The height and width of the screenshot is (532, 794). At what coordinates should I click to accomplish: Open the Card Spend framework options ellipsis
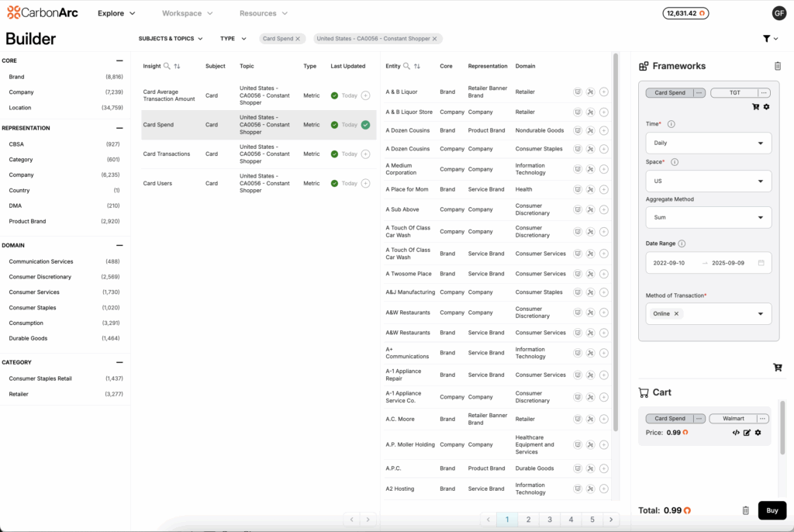tap(699, 93)
